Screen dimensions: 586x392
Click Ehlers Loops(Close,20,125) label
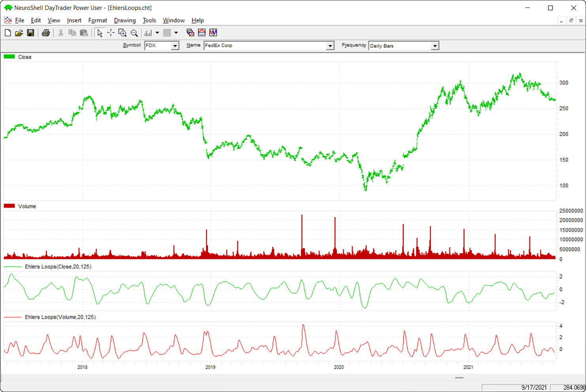tap(58, 267)
